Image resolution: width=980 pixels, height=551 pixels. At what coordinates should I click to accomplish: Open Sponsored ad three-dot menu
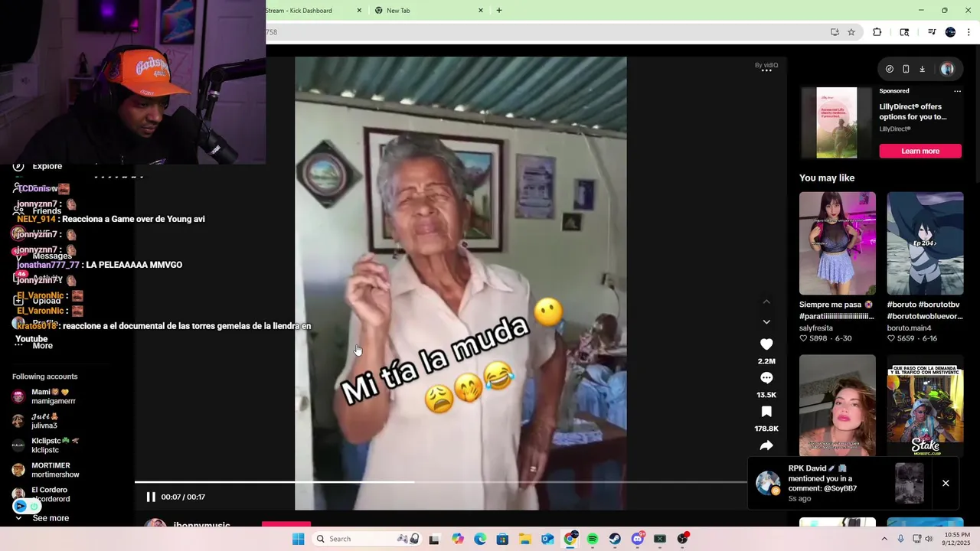tap(957, 91)
